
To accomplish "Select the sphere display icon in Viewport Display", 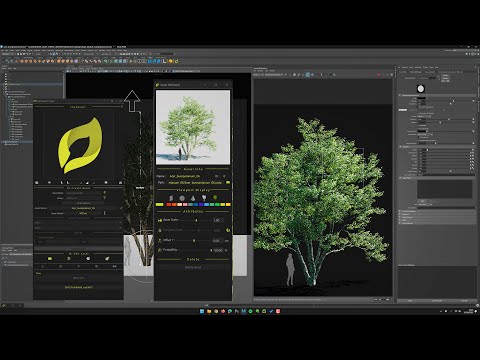I will click(182, 198).
